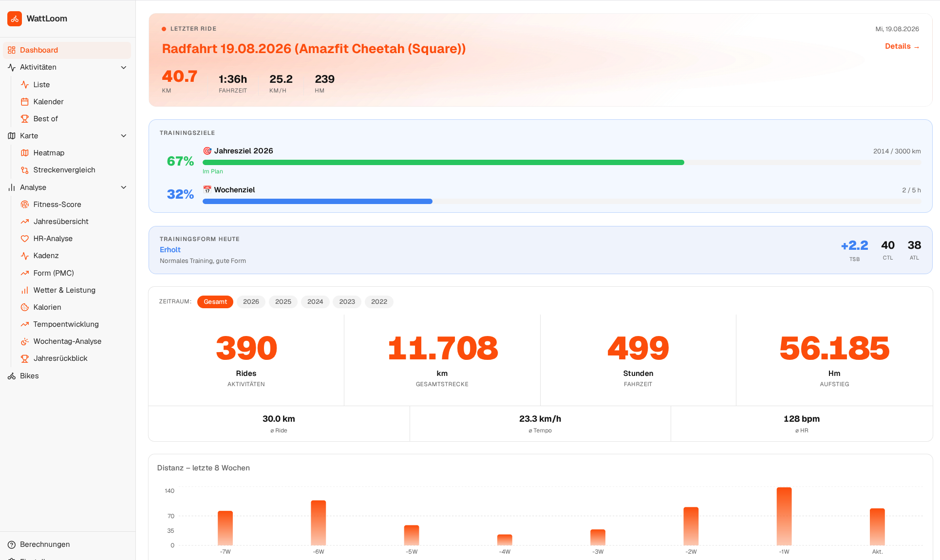Image resolution: width=940 pixels, height=560 pixels.
Task: Open the last ride title Radfahrt 19.08.2026
Action: coord(314,49)
